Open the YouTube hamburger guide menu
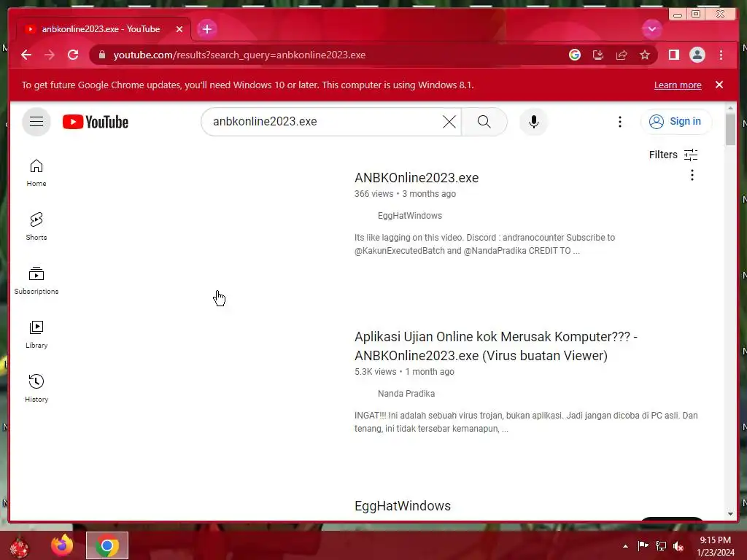Image resolution: width=747 pixels, height=560 pixels. 36,122
